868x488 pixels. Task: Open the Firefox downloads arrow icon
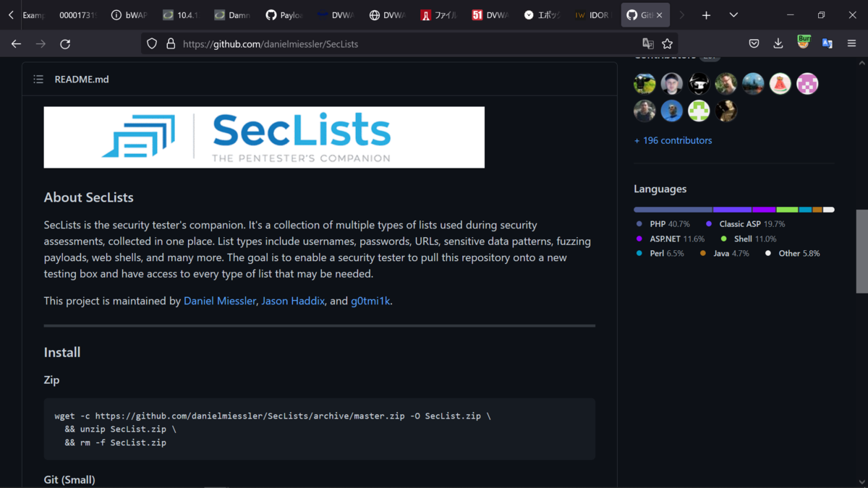click(x=778, y=44)
